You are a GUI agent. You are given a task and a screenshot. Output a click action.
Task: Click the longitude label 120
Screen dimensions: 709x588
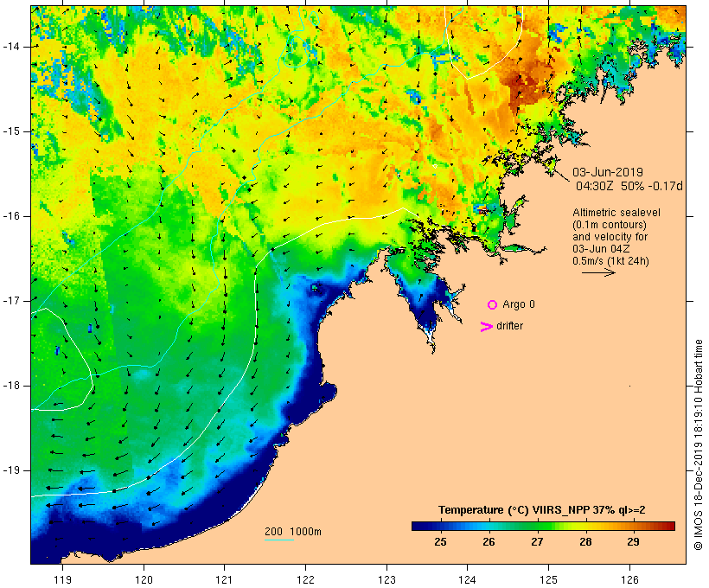point(144,580)
